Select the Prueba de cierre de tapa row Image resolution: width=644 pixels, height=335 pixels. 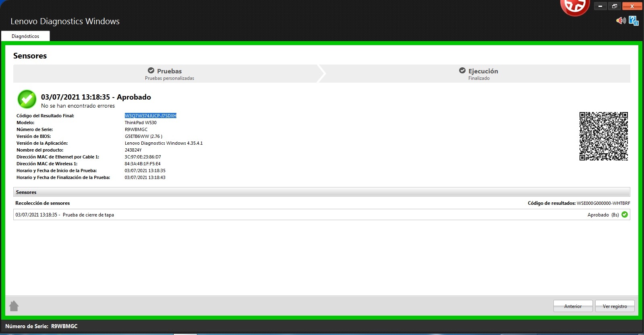(x=322, y=214)
